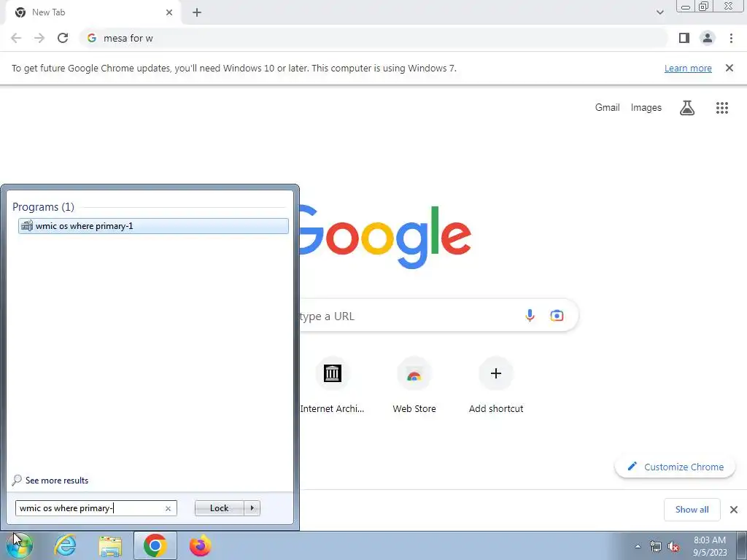
Task: Click Show all downloads button
Action: (x=692, y=510)
